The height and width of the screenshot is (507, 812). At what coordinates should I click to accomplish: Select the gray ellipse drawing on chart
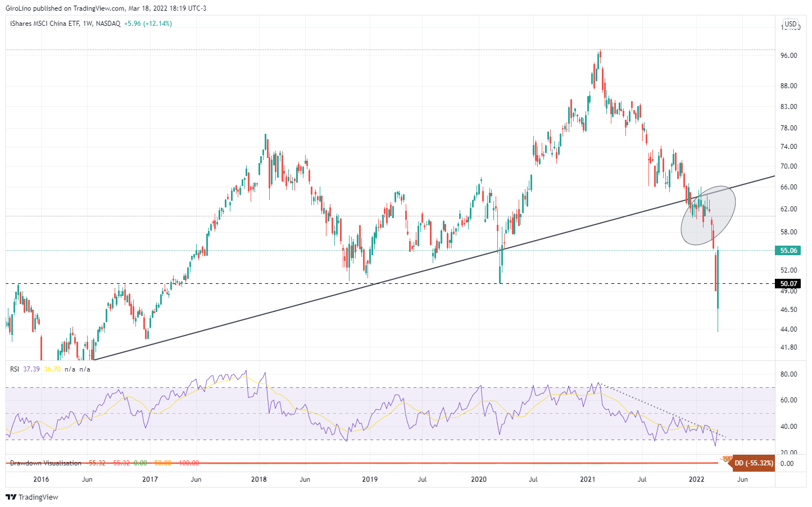tap(708, 215)
